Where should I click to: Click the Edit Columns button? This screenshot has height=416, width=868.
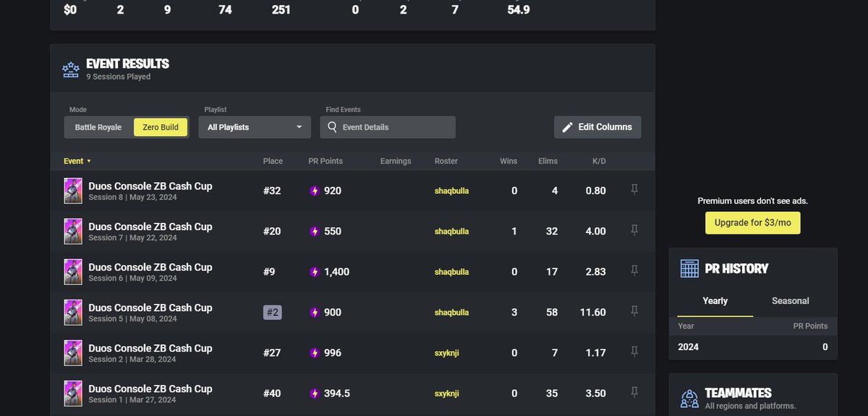click(x=597, y=127)
